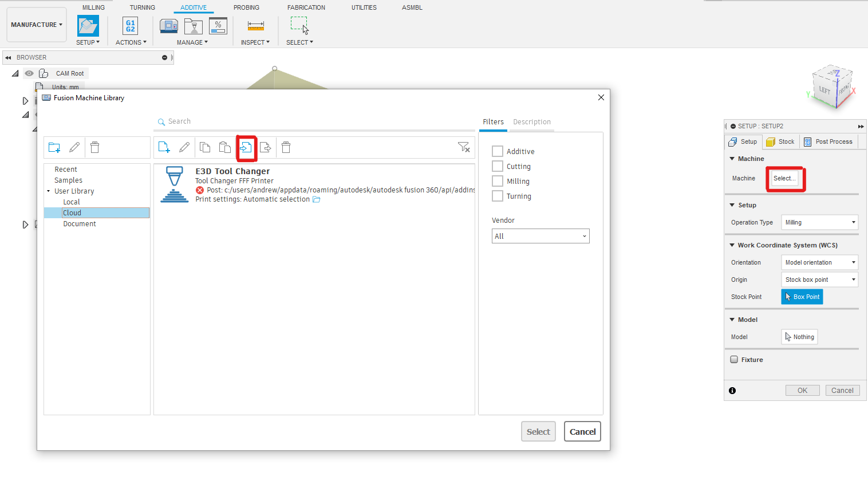The height and width of the screenshot is (488, 868).
Task: Click the Export machine icon
Action: click(265, 148)
